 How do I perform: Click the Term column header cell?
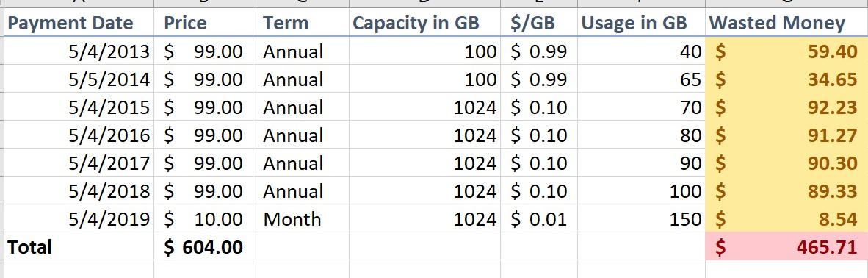pos(300,23)
